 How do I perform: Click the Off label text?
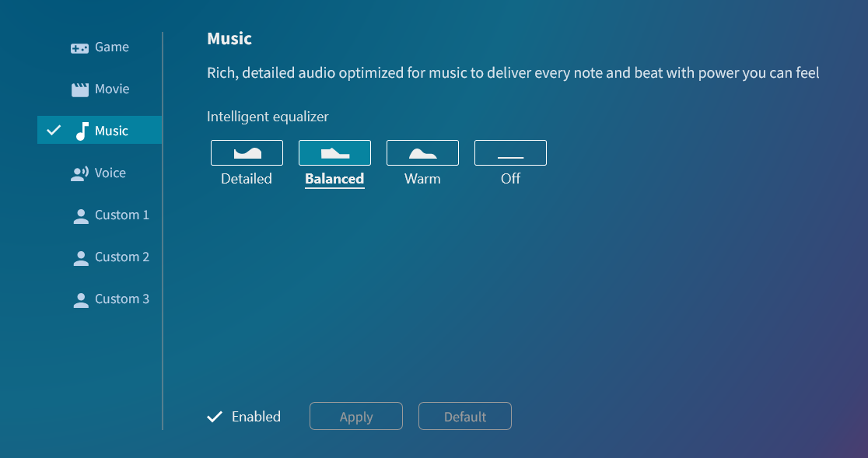[510, 179]
